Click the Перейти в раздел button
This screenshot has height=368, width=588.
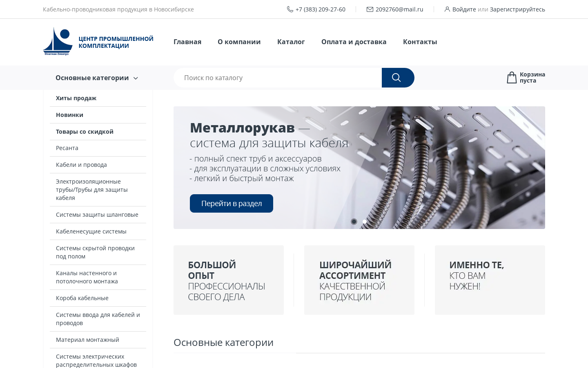pos(232,203)
